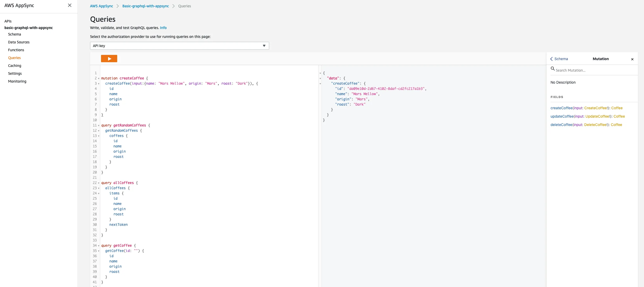Open the Caching page
Viewport: 644px width, 287px height.
[x=14, y=66]
